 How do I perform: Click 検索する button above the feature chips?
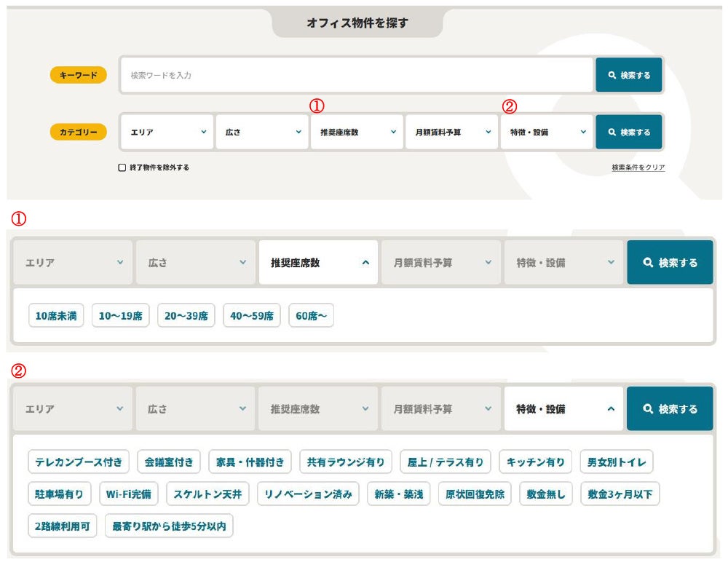click(670, 408)
